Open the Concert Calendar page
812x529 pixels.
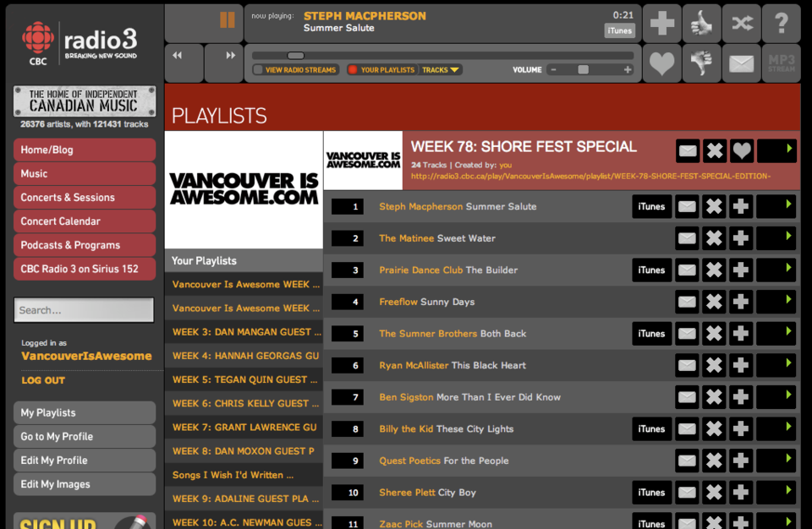(85, 221)
